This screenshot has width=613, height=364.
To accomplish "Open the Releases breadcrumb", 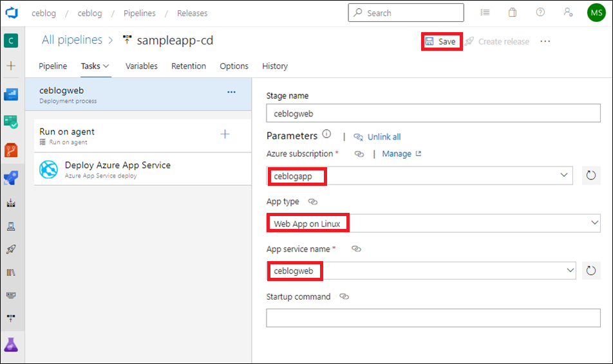I will pyautogui.click(x=192, y=14).
